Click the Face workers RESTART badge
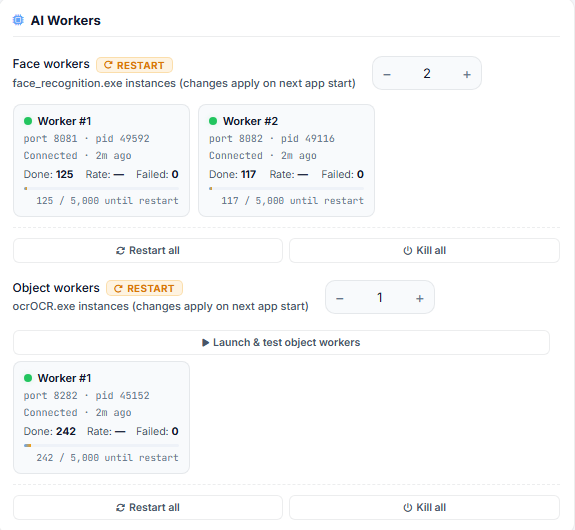575x530 pixels. pyautogui.click(x=134, y=65)
